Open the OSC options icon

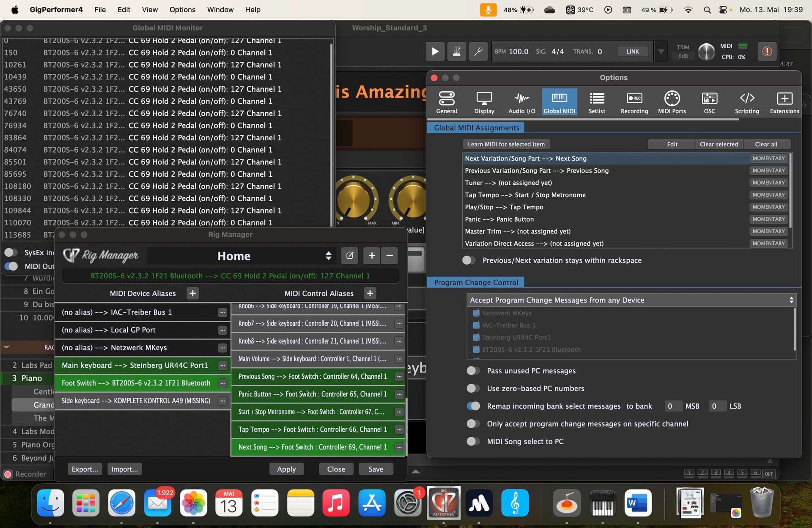710,102
